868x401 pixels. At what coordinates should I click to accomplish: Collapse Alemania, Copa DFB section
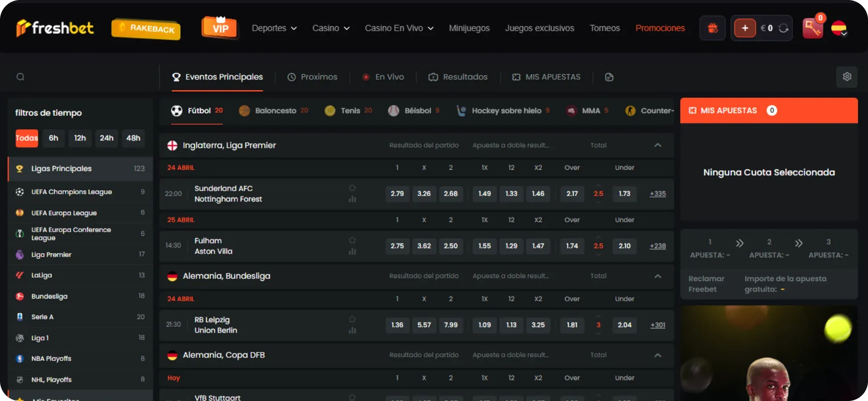pyautogui.click(x=657, y=355)
